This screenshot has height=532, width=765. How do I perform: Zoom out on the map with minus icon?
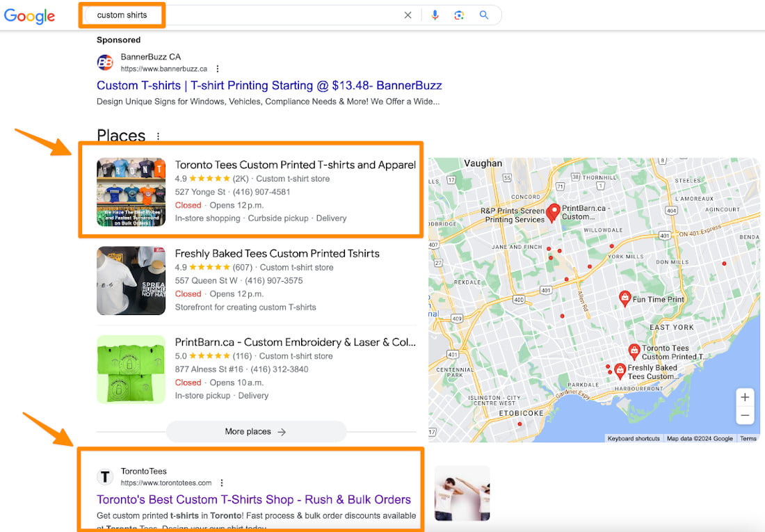(x=745, y=415)
